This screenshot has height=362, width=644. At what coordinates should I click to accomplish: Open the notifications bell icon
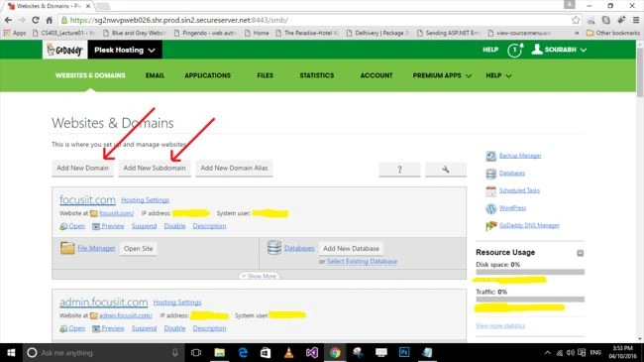pyautogui.click(x=515, y=50)
